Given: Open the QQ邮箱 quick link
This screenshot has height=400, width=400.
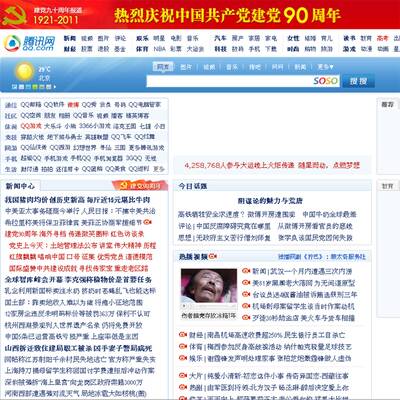Looking at the screenshot, I should tap(31, 105).
